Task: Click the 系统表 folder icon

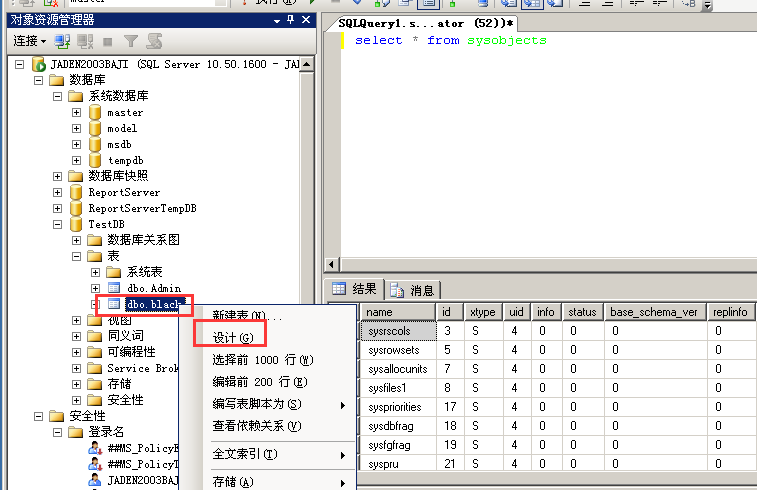Action: (x=114, y=272)
